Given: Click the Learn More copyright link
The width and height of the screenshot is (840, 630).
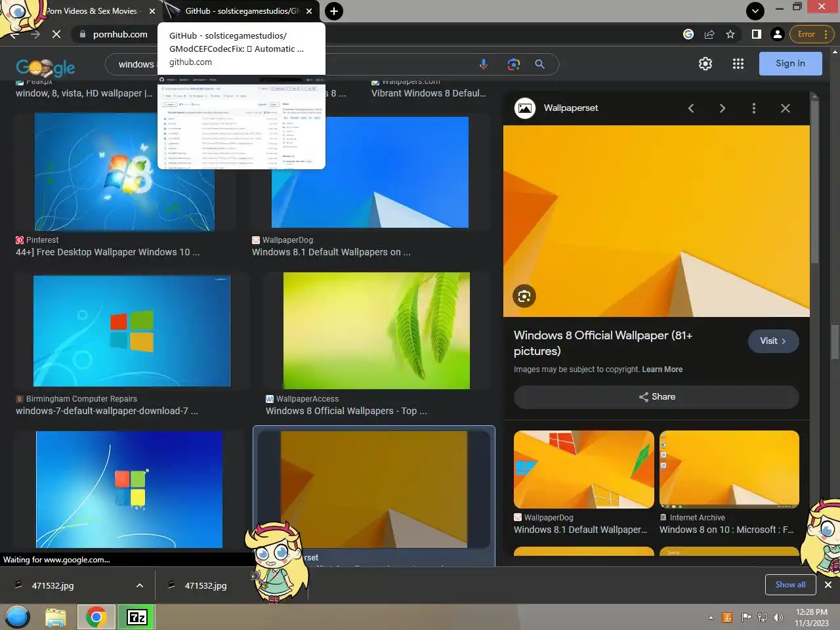Looking at the screenshot, I should coord(662,369).
